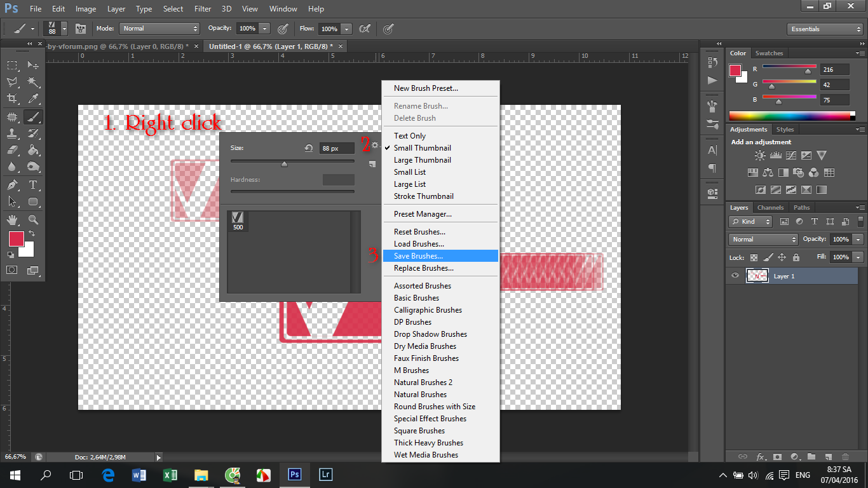Open History panel icon in dock
The width and height of the screenshot is (868, 488).
pyautogui.click(x=712, y=63)
